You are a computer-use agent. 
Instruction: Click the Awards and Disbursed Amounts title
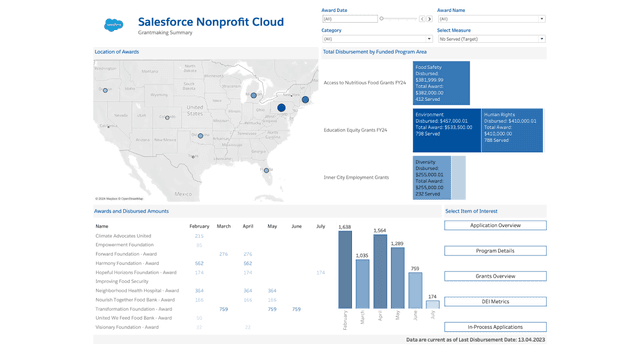pyautogui.click(x=131, y=211)
